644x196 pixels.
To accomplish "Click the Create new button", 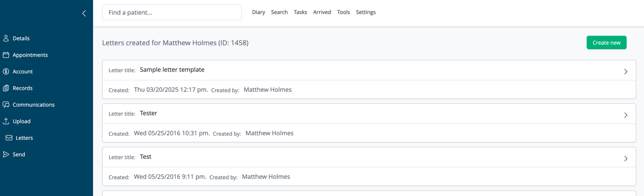I will [606, 43].
